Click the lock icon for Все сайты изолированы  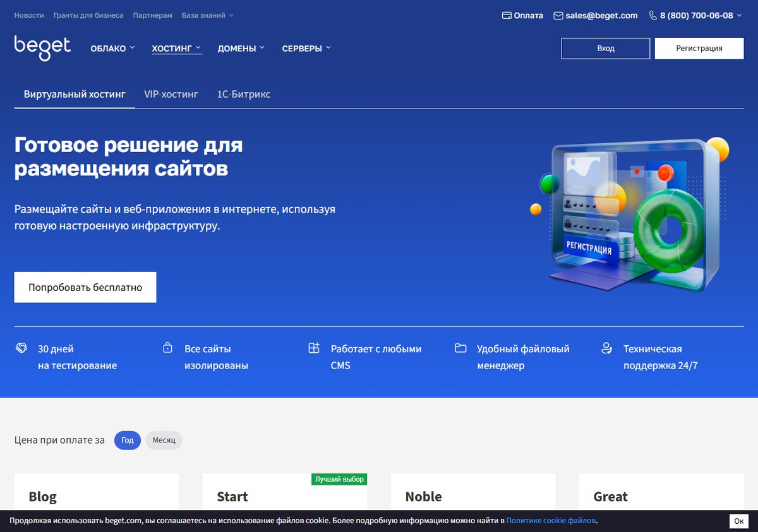(167, 348)
